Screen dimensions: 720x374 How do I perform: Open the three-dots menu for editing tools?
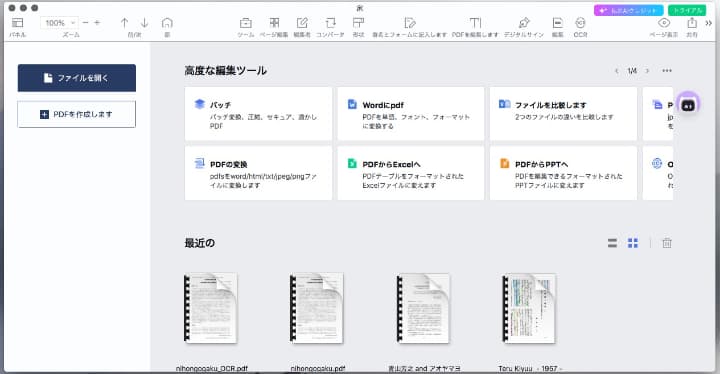667,71
